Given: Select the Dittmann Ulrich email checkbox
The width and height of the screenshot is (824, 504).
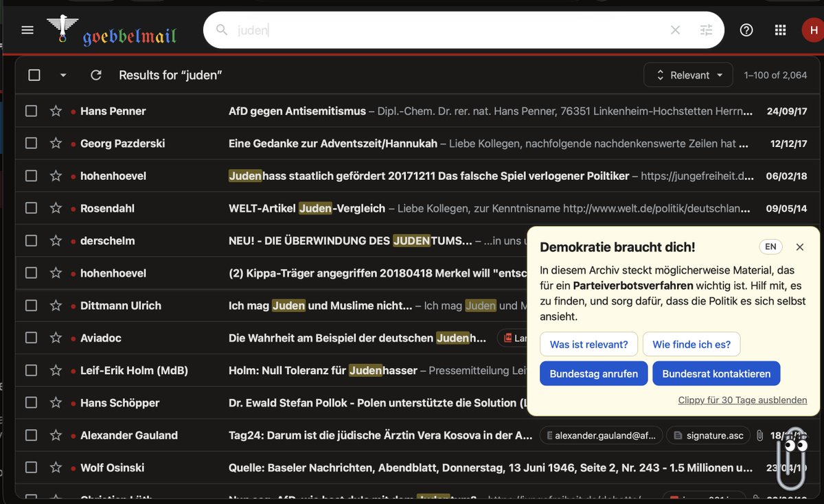Looking at the screenshot, I should (x=31, y=306).
